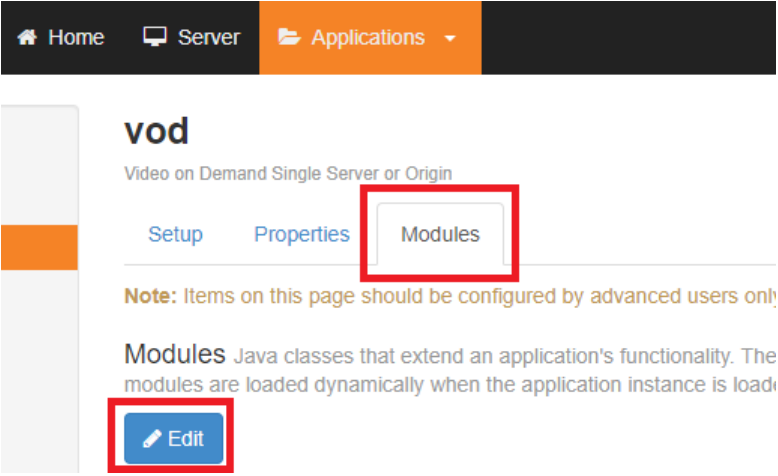Select the Modules tab
The image size is (778, 476).
440,235
